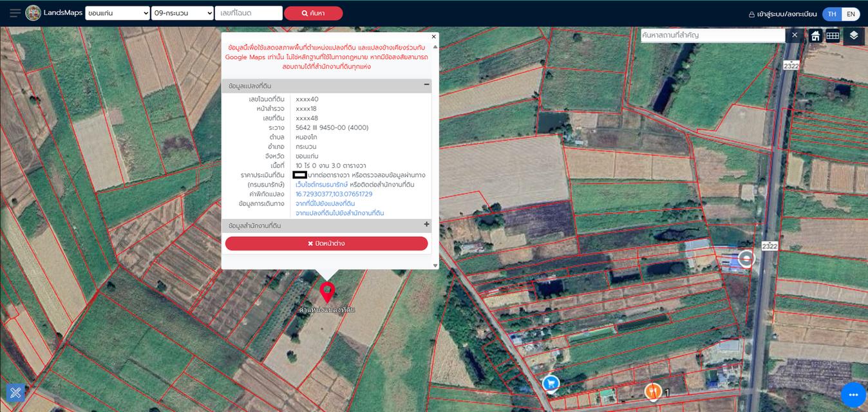Click the LandsMaps emblem logo
The height and width of the screenshot is (412, 868).
[33, 13]
